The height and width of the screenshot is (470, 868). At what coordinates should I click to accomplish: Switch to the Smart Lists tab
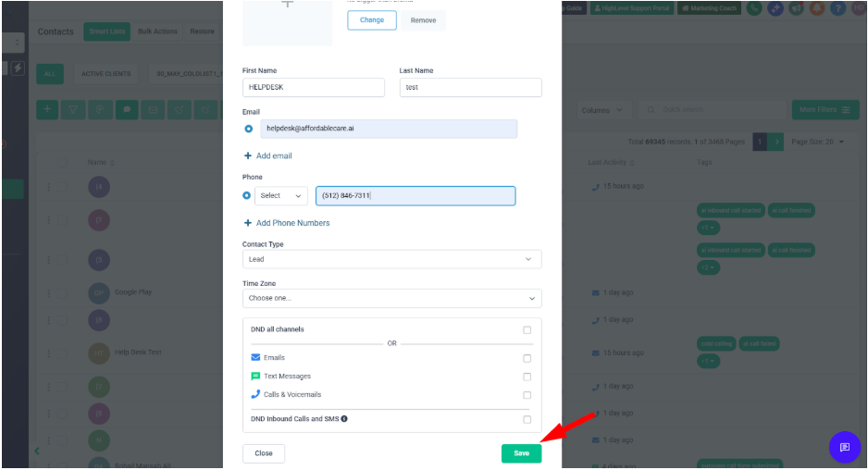106,31
